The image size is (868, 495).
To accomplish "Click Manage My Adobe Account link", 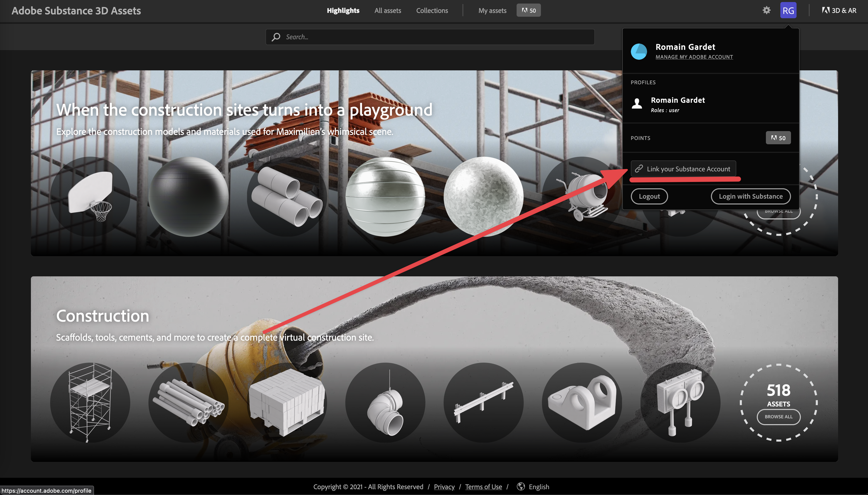I will point(693,57).
